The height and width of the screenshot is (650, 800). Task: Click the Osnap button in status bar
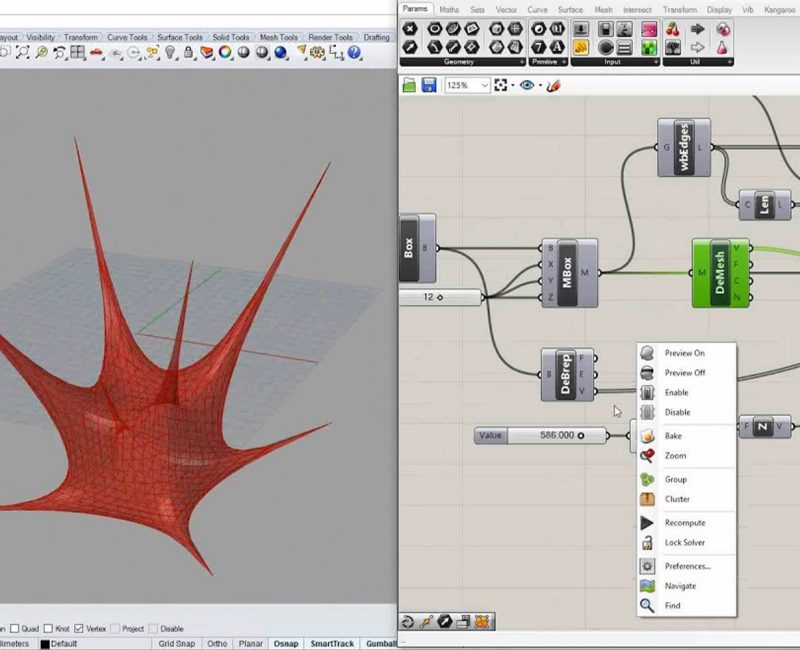(286, 644)
